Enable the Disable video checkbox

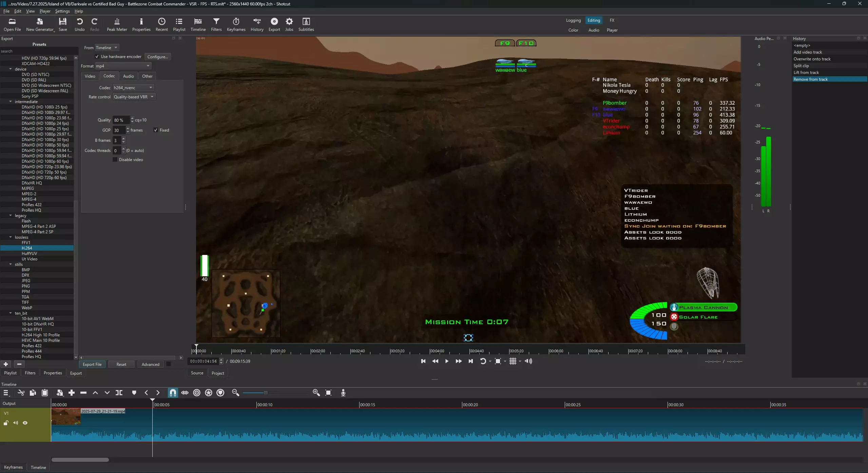pos(115,160)
